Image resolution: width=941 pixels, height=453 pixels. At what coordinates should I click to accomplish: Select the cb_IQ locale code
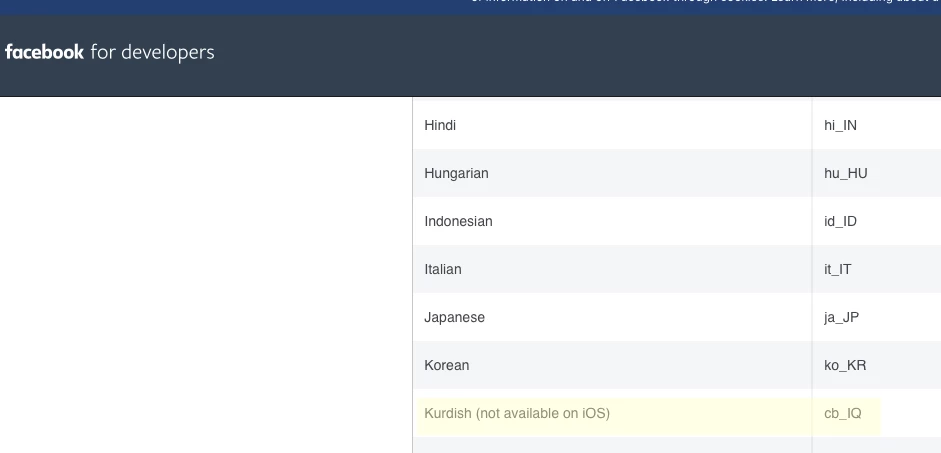coord(843,413)
